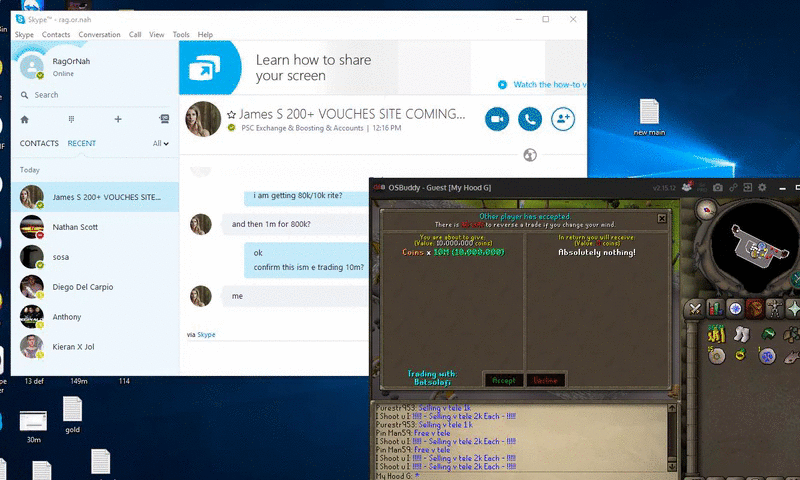Click the minimap compass in OSBuddy
The image size is (800, 480).
707,209
